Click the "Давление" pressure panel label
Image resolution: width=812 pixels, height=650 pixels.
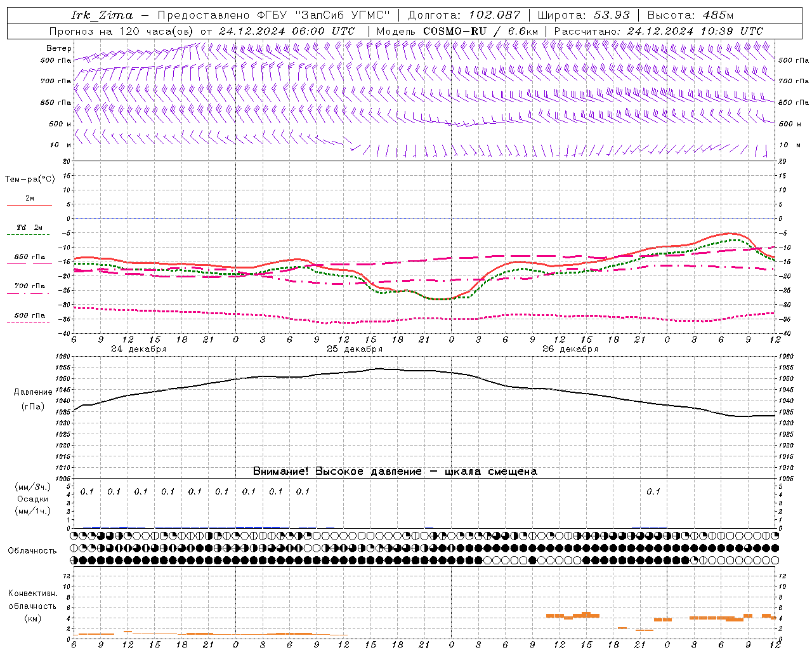33,392
